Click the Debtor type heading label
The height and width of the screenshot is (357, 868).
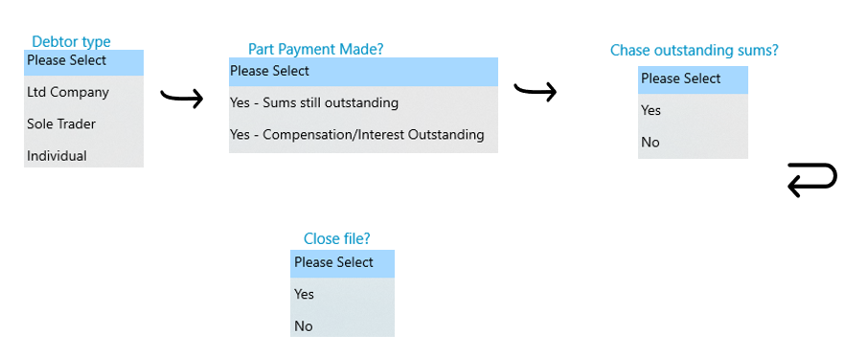[71, 42]
